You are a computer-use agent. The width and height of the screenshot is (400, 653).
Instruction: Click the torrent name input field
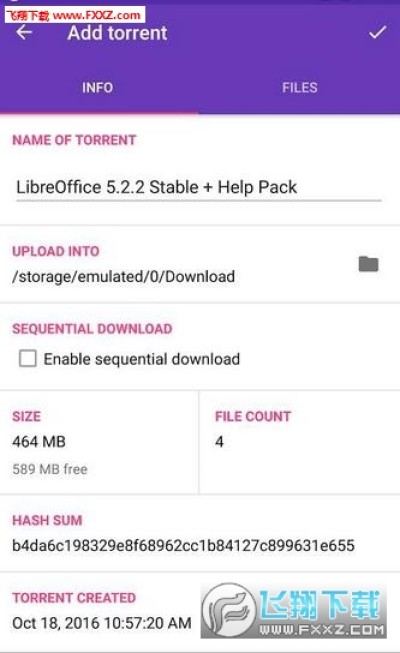pos(199,187)
